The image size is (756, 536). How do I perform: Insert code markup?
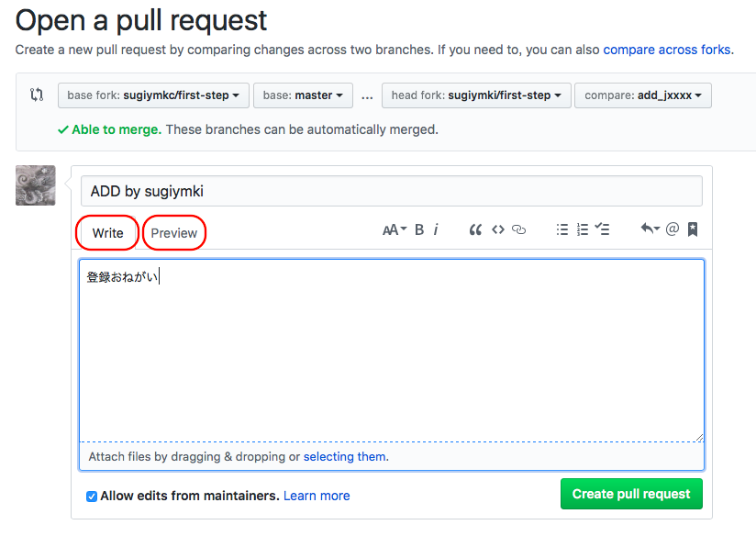497,230
